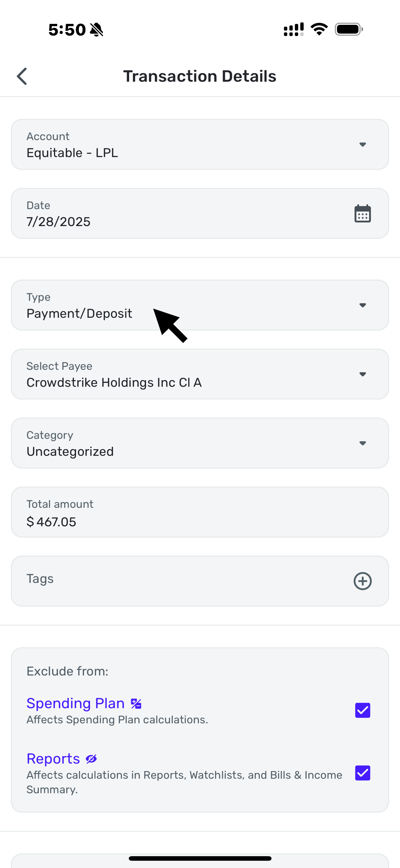Image resolution: width=400 pixels, height=868 pixels.
Task: Tap the Wi-Fi status icon
Action: [x=319, y=29]
